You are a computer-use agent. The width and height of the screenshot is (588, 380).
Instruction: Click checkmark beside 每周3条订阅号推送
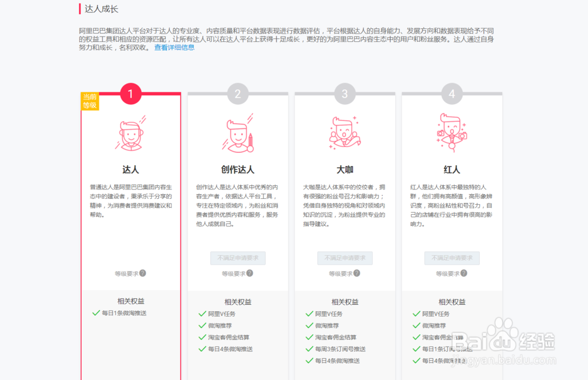tap(309, 349)
